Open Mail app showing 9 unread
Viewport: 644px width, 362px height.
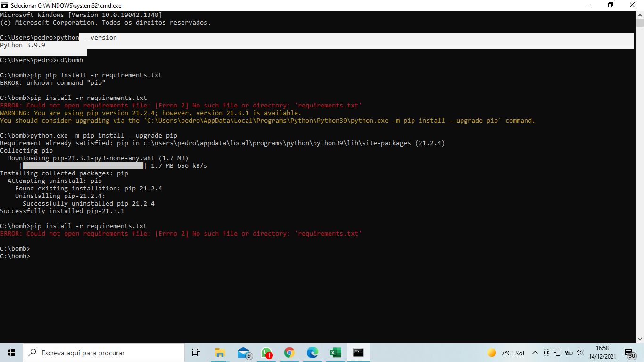point(242,352)
